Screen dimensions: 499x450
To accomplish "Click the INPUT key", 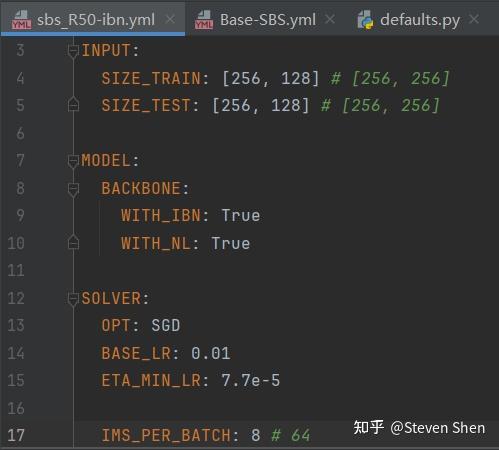I will click(x=106, y=51).
